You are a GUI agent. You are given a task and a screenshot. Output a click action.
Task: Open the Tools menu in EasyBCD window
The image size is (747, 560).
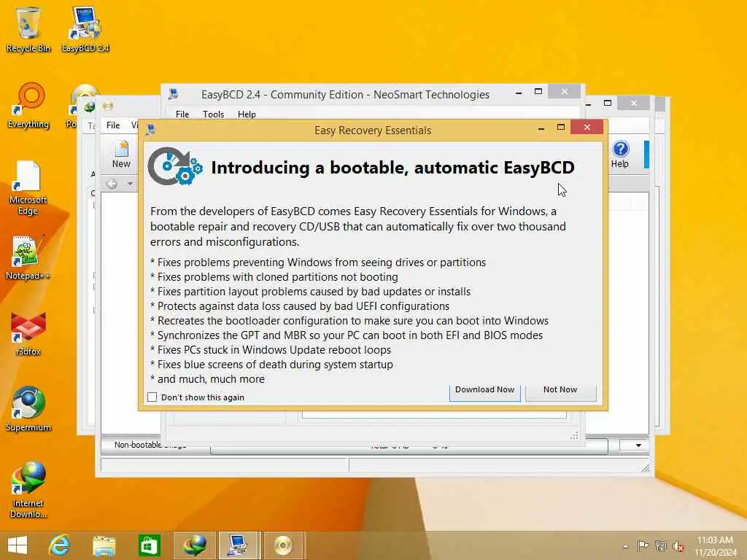[213, 114]
